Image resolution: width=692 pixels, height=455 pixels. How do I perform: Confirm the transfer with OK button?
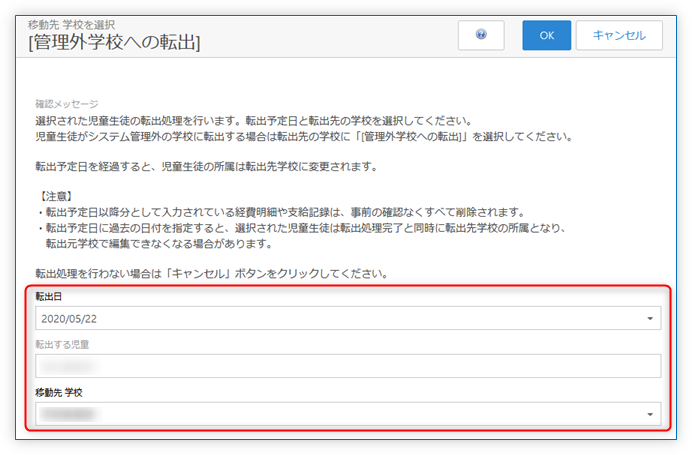tap(546, 35)
